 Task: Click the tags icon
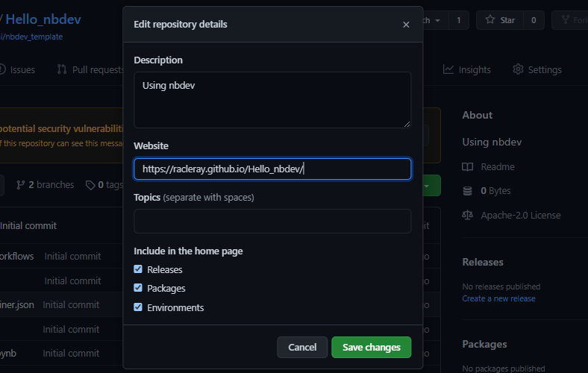[90, 185]
